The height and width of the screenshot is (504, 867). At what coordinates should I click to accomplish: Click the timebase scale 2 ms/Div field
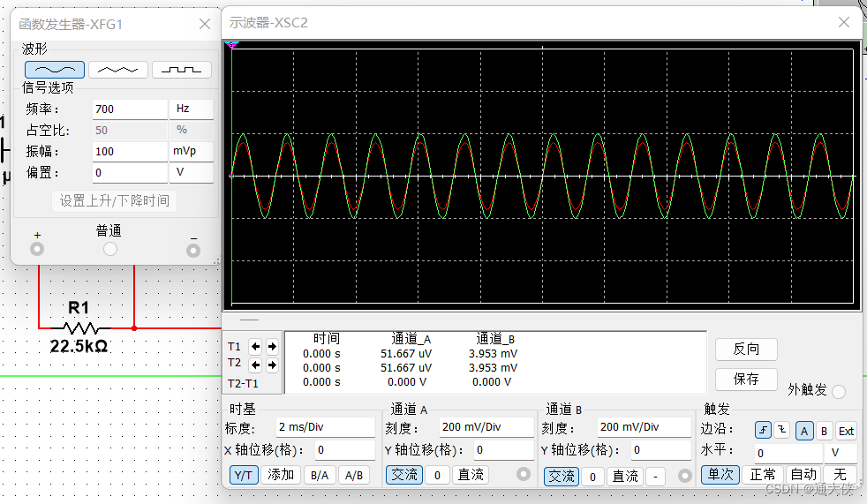point(326,427)
